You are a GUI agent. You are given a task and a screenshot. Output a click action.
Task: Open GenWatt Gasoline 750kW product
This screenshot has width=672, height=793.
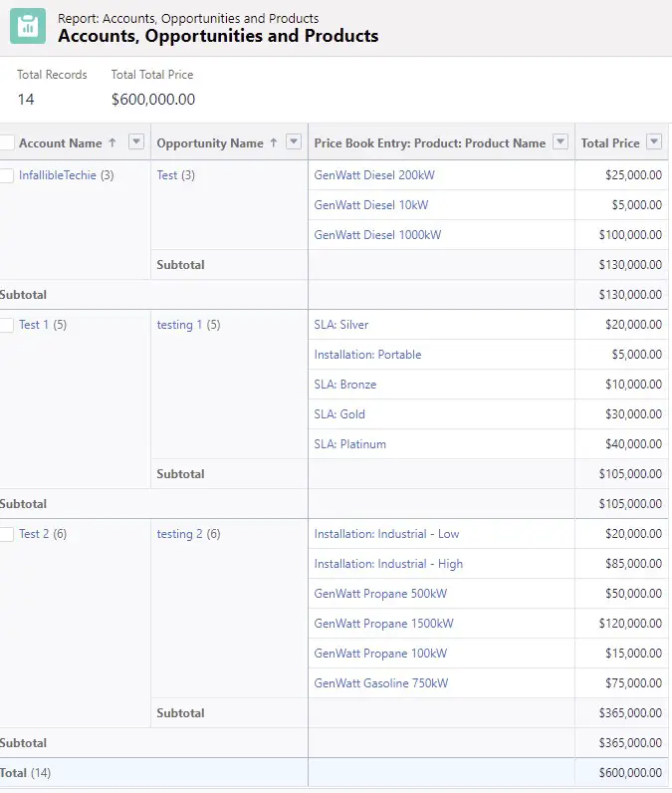[381, 683]
